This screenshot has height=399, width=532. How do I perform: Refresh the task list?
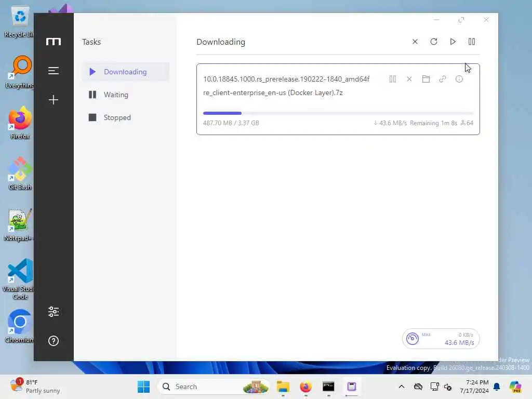pos(434,42)
